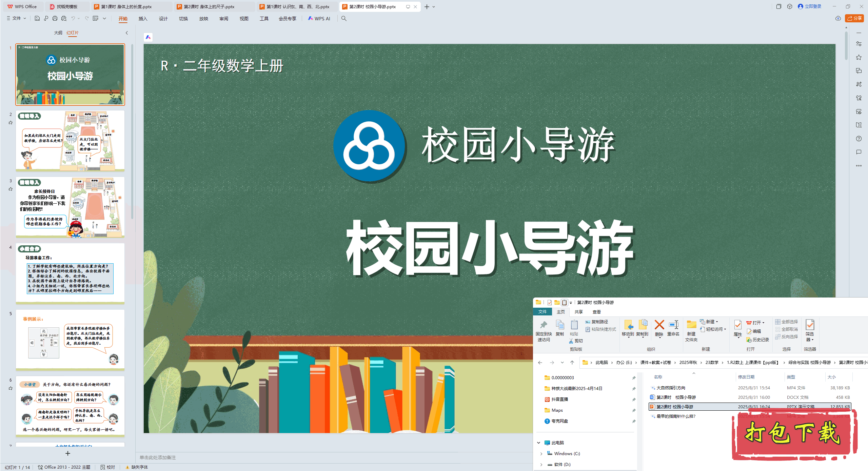Screen dimensions: 868x471
Task: Expand the Windows (C:) tree node
Action: click(x=541, y=453)
